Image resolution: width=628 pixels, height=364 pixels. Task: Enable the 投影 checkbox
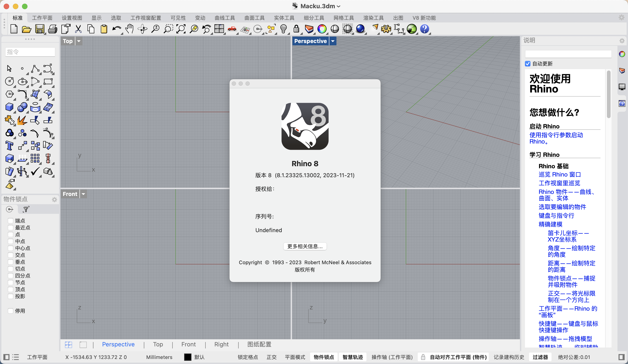point(11,296)
